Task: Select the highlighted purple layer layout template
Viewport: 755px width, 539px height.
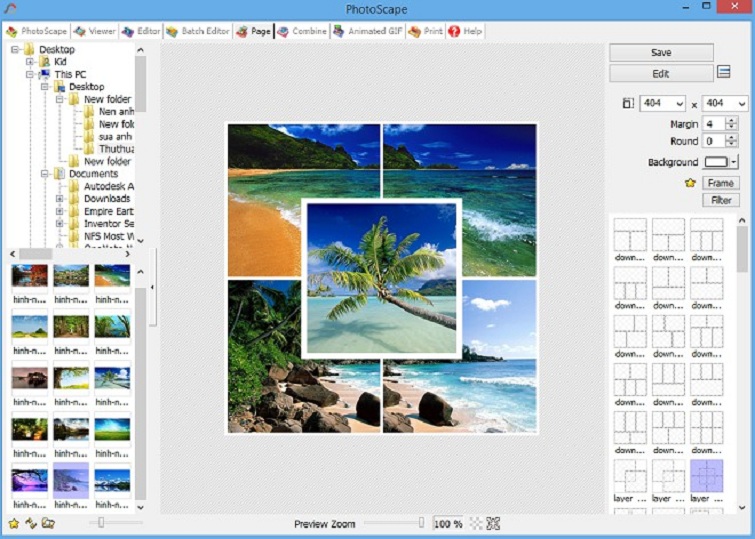Action: pos(706,476)
